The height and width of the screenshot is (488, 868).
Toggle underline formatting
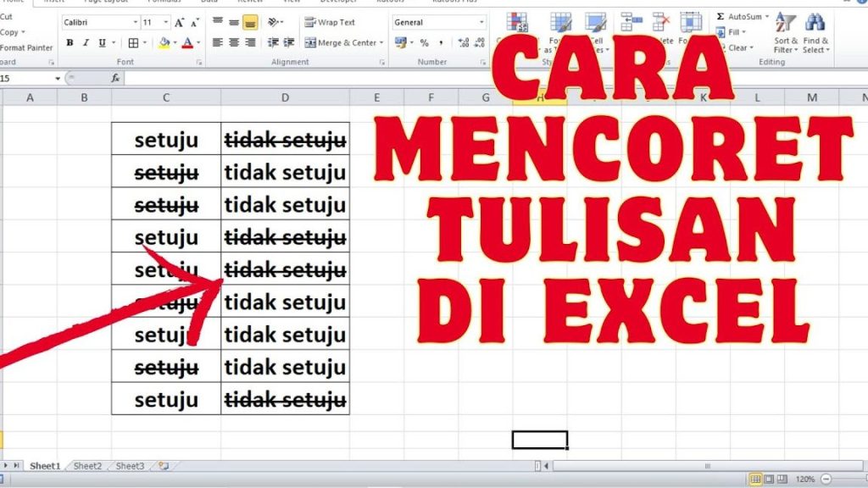[100, 42]
